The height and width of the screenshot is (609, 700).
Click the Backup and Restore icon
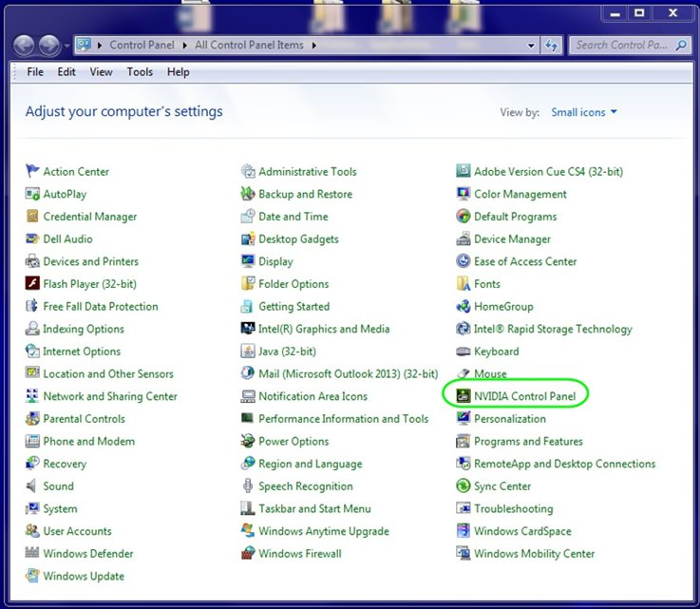click(248, 194)
